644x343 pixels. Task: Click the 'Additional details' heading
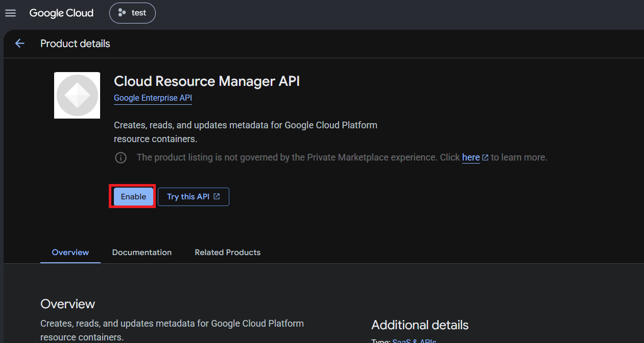pyautogui.click(x=420, y=325)
